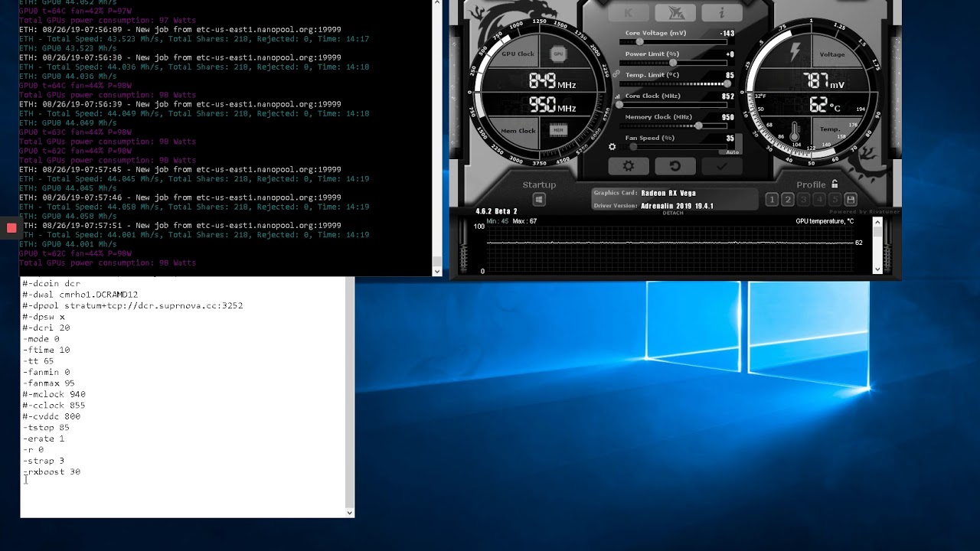Click the Power Limit value +0

click(x=730, y=54)
